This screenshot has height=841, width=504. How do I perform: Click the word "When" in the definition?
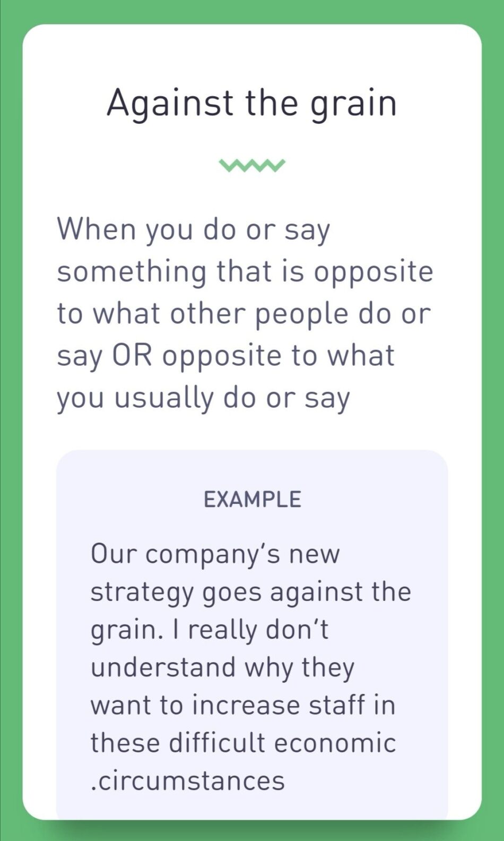[x=97, y=229]
